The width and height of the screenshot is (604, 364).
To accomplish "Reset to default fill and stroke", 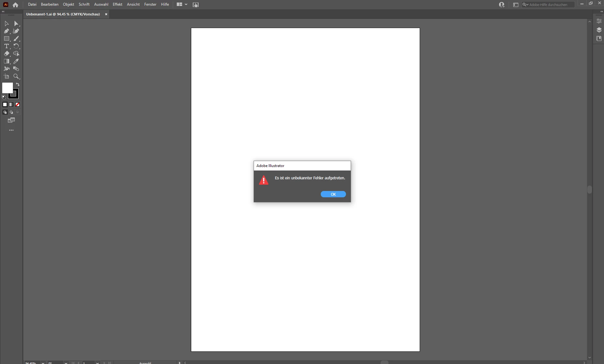I will pos(4,97).
